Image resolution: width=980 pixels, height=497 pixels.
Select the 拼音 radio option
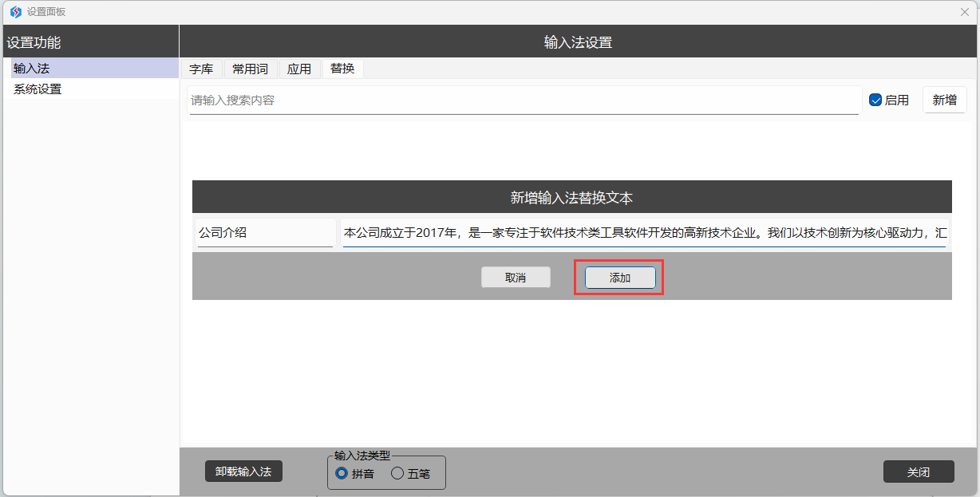[342, 474]
